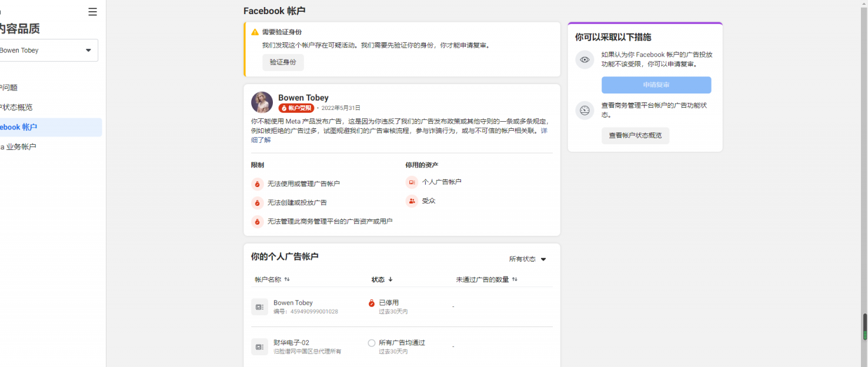Viewport: 868px width, 367px height.
Task: Click the page vertical scrollbar thumb
Action: [x=864, y=326]
